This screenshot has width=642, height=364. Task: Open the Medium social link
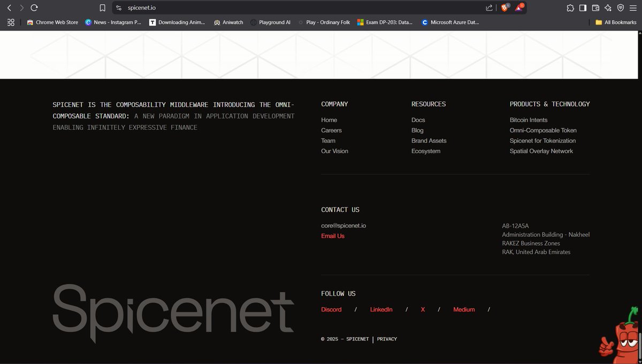pos(464,309)
